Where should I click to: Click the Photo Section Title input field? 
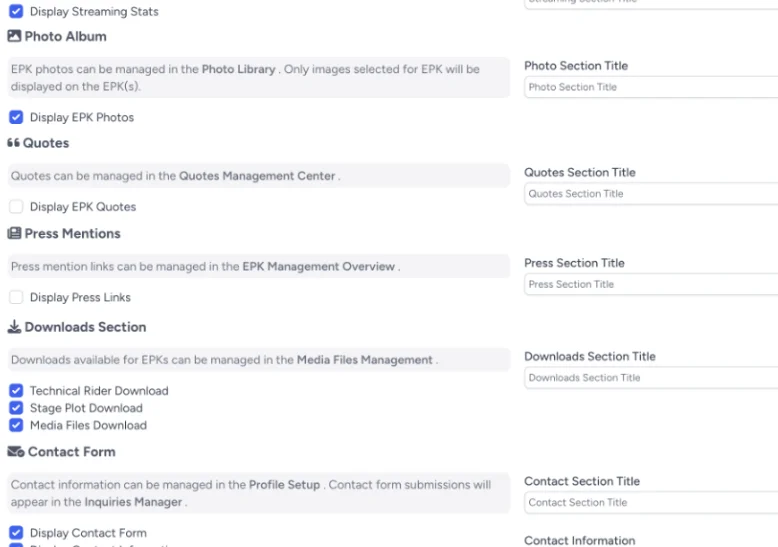point(650,87)
